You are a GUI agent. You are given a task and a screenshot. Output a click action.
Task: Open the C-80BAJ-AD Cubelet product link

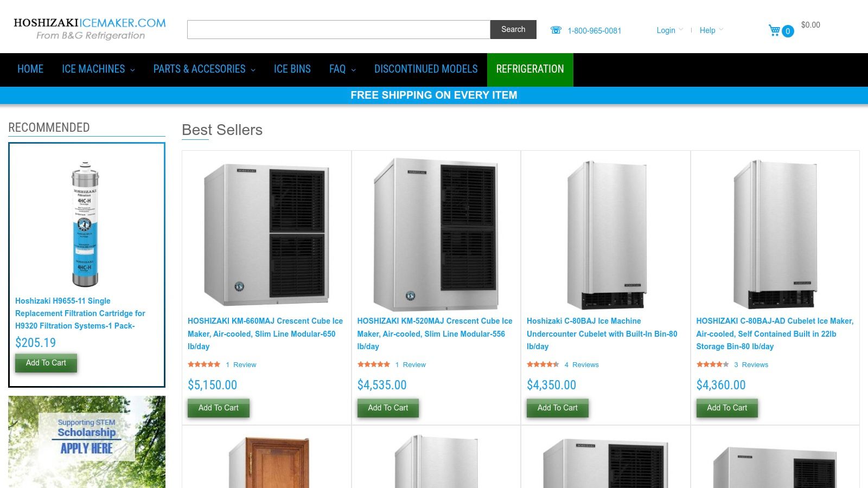point(775,333)
